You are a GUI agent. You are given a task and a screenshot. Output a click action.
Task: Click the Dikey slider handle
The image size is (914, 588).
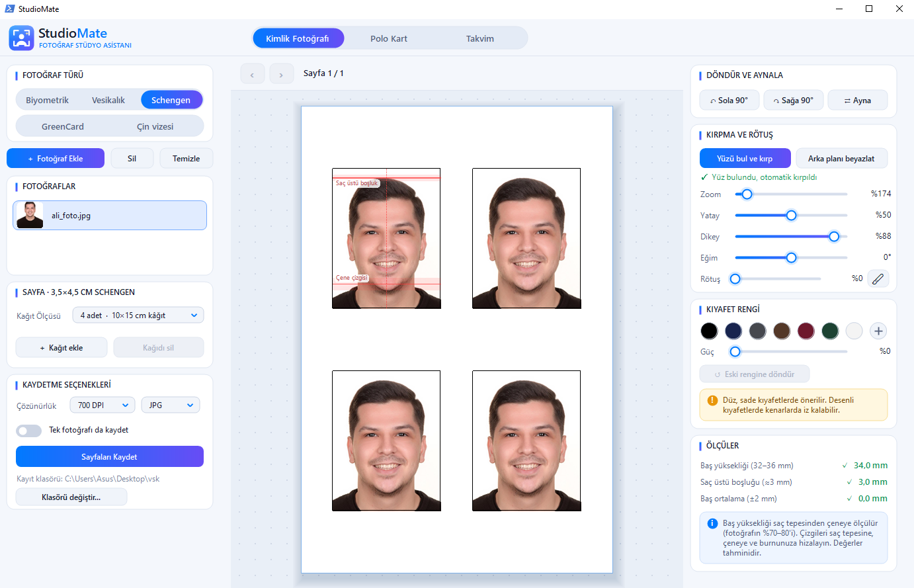(834, 237)
